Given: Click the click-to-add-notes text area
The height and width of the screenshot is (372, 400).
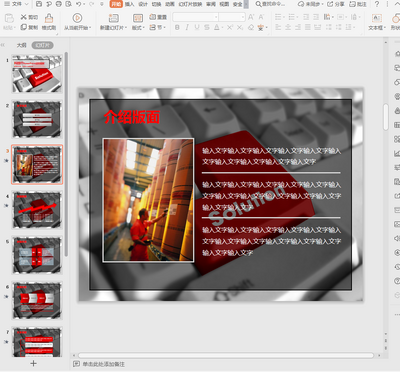Looking at the screenshot, I should click(x=103, y=364).
